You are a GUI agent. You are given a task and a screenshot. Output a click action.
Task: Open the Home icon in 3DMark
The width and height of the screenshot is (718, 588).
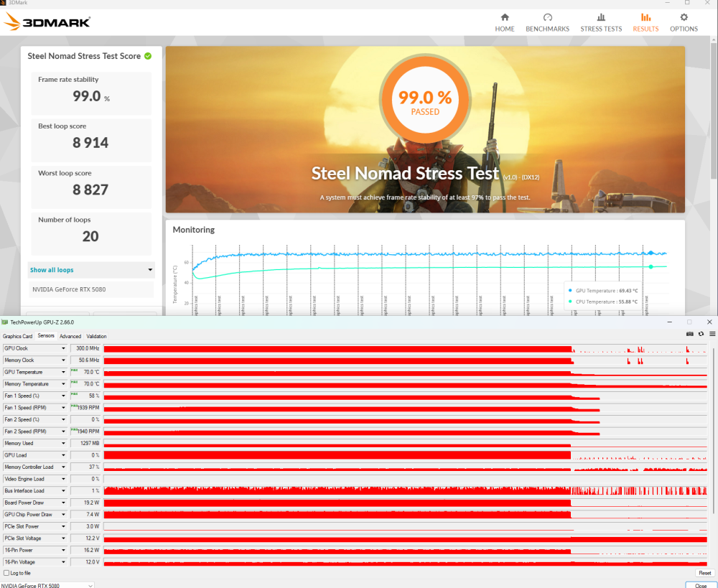coord(505,17)
